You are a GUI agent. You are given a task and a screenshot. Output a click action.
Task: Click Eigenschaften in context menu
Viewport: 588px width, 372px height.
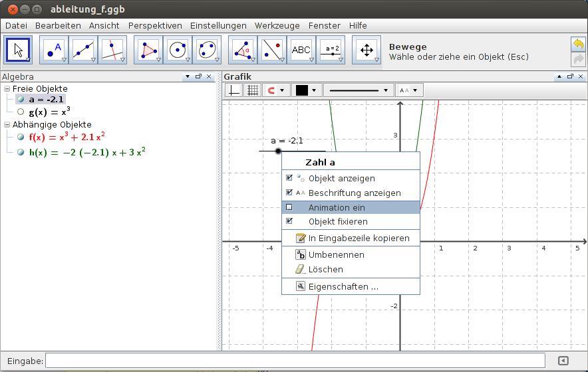point(343,287)
